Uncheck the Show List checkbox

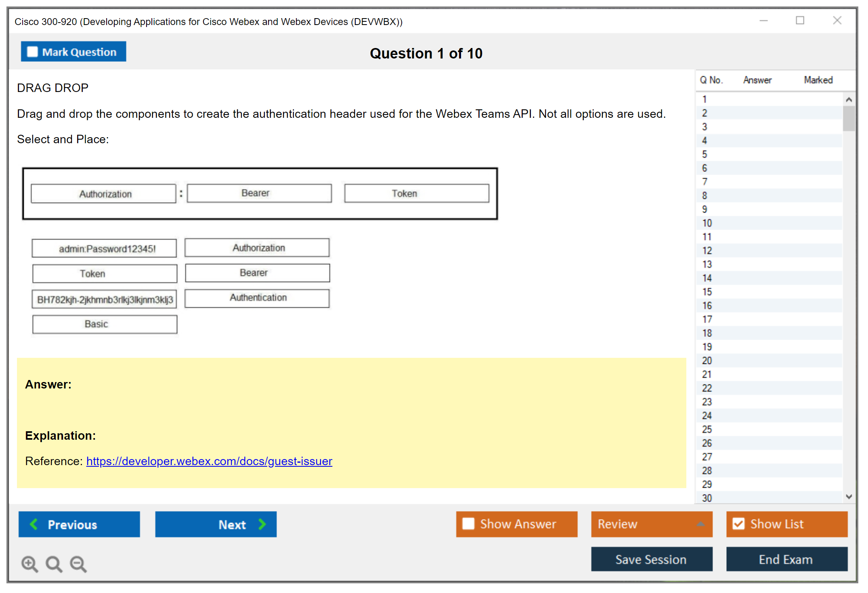coord(738,524)
